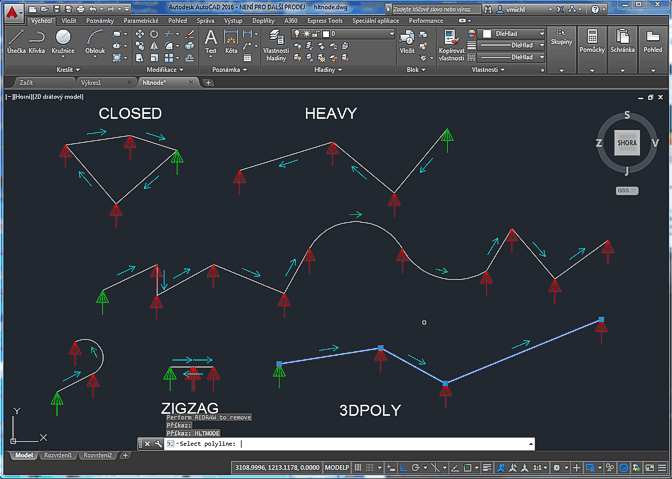Toggle ortho mode in status bar
Viewport: 672px width, 479px height.
[403, 467]
